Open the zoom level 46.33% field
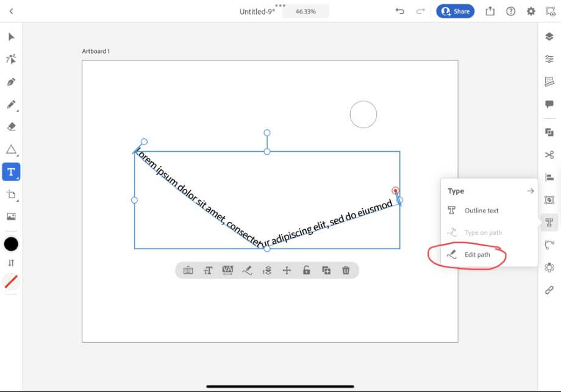The width and height of the screenshot is (561, 392). 306,12
